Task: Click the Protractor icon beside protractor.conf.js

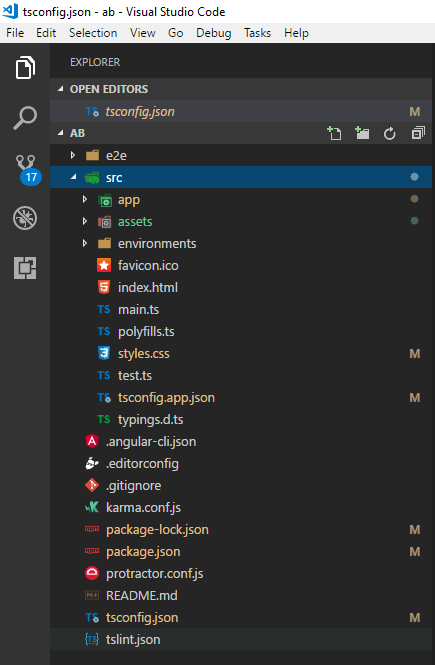Action: coord(92,573)
